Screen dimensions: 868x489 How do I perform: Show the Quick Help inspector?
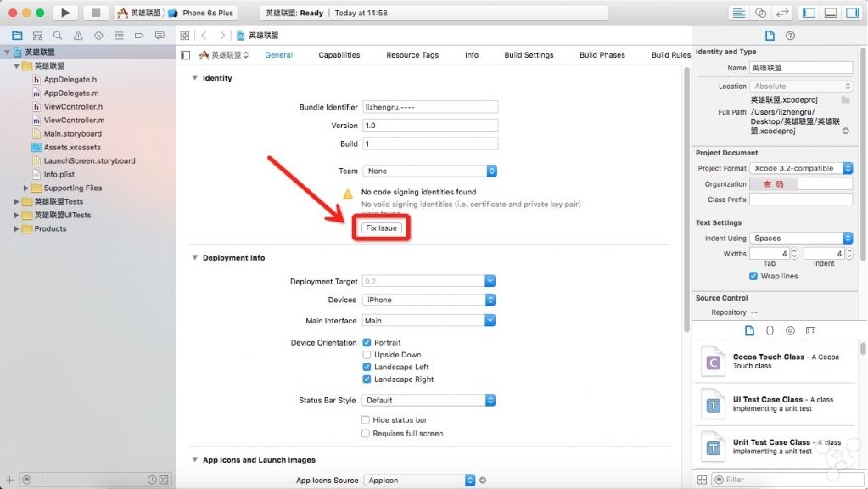tap(791, 36)
